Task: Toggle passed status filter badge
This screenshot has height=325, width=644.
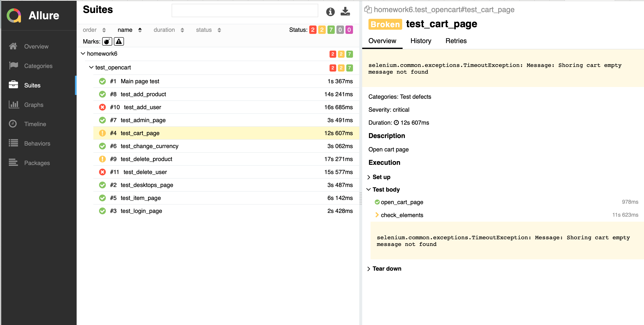Action: [x=331, y=30]
